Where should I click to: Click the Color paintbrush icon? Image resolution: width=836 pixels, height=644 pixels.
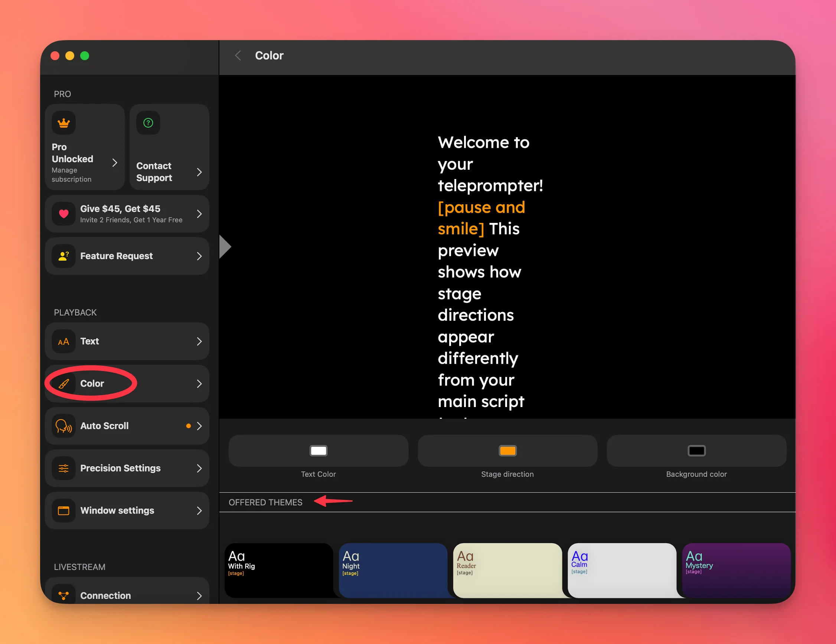[x=63, y=383]
